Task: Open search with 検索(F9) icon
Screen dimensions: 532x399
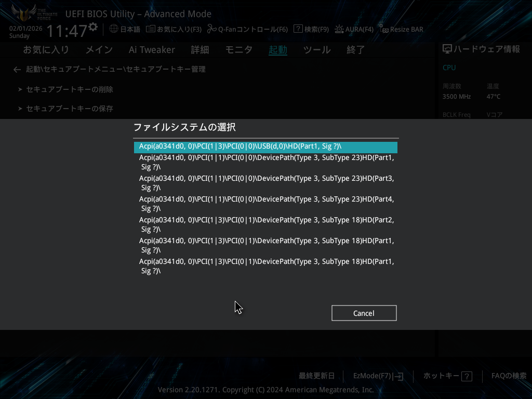Action: (x=298, y=29)
